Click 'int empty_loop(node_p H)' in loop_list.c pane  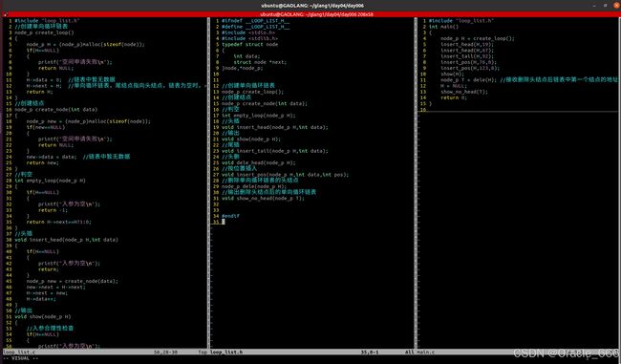pos(50,181)
